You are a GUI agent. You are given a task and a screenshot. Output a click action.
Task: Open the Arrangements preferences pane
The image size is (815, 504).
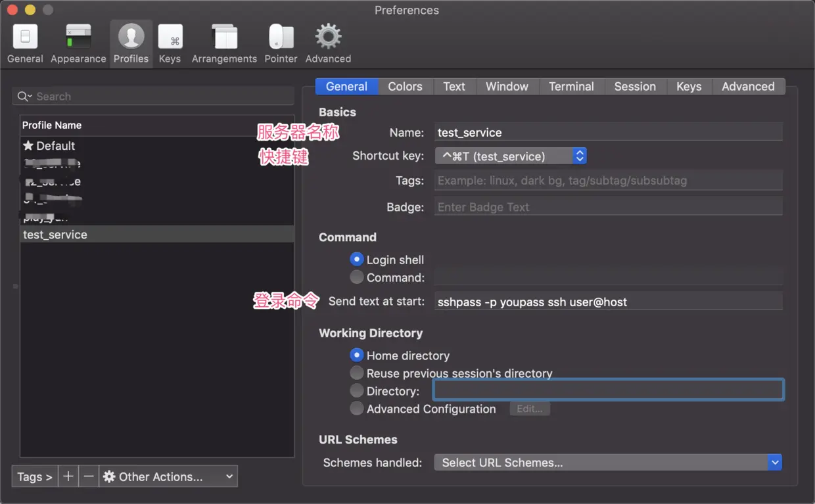coord(224,43)
